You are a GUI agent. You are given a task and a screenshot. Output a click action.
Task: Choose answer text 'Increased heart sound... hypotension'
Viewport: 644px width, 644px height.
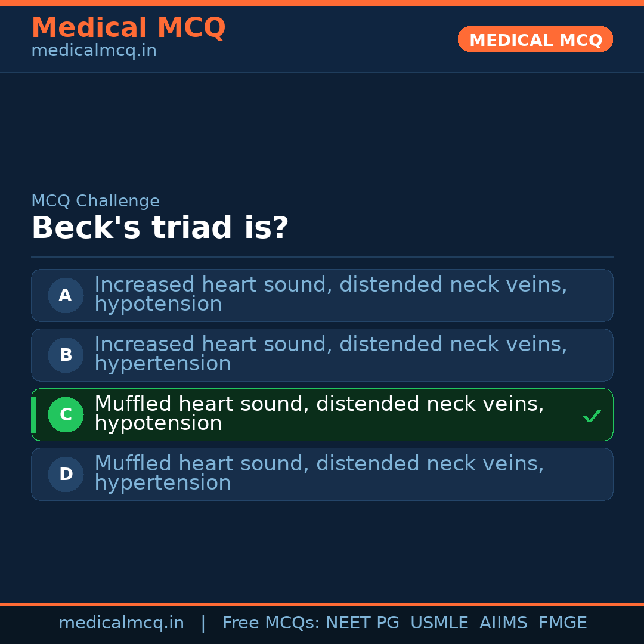pyautogui.click(x=330, y=295)
